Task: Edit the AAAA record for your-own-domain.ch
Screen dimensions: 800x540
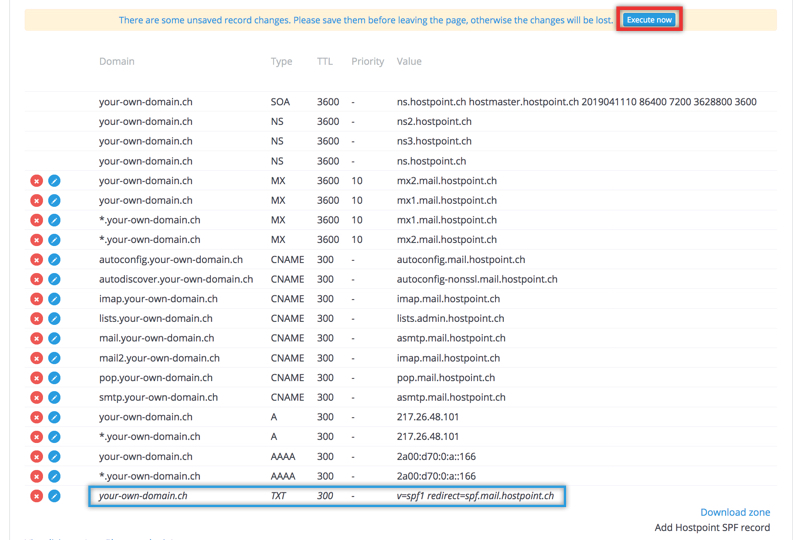Action: [x=54, y=457]
